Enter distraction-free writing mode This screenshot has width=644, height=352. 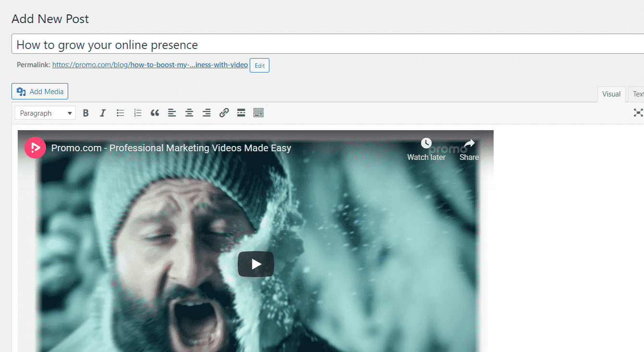coord(638,112)
